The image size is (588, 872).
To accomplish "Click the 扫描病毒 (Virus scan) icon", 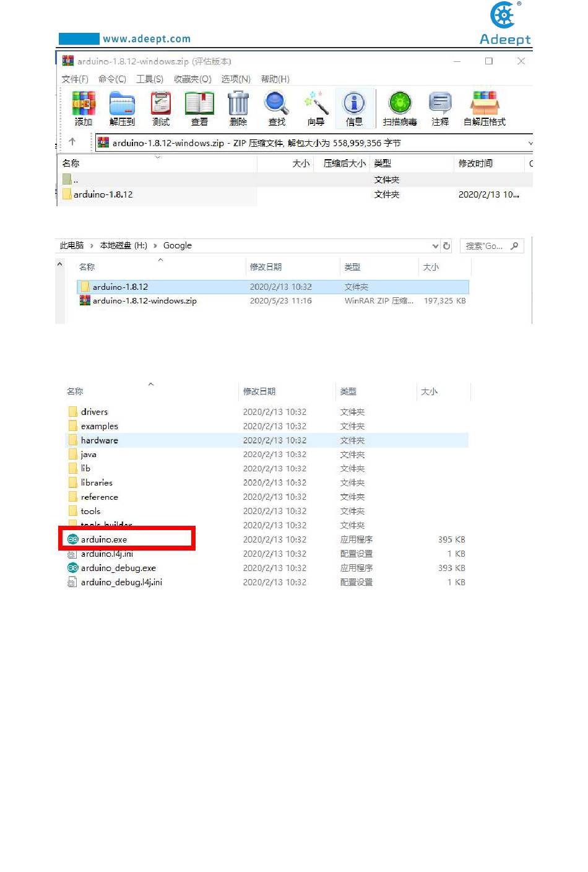I will pyautogui.click(x=400, y=103).
